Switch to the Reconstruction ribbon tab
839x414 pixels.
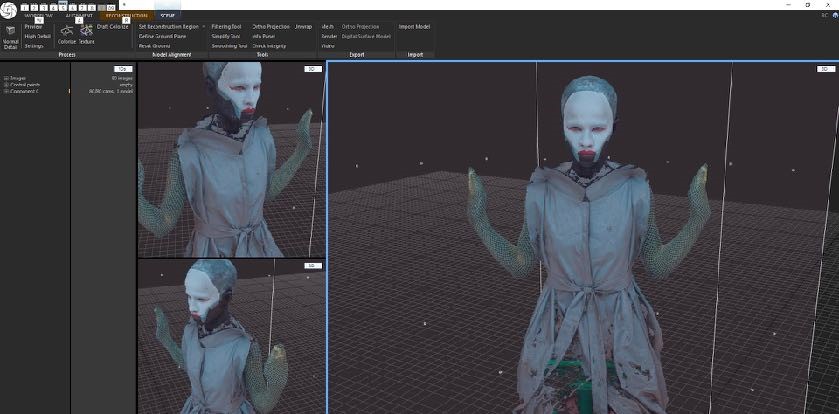127,16
